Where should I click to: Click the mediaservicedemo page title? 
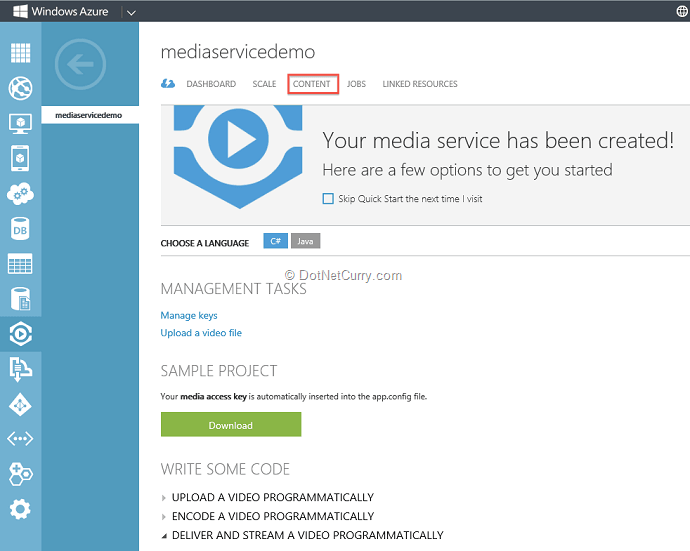click(238, 52)
